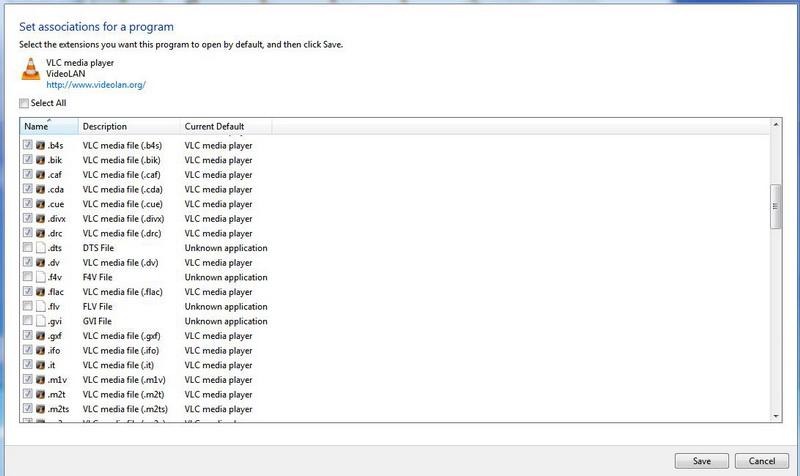Sort list by Name column header
The height and width of the screenshot is (476, 800).
click(x=49, y=127)
